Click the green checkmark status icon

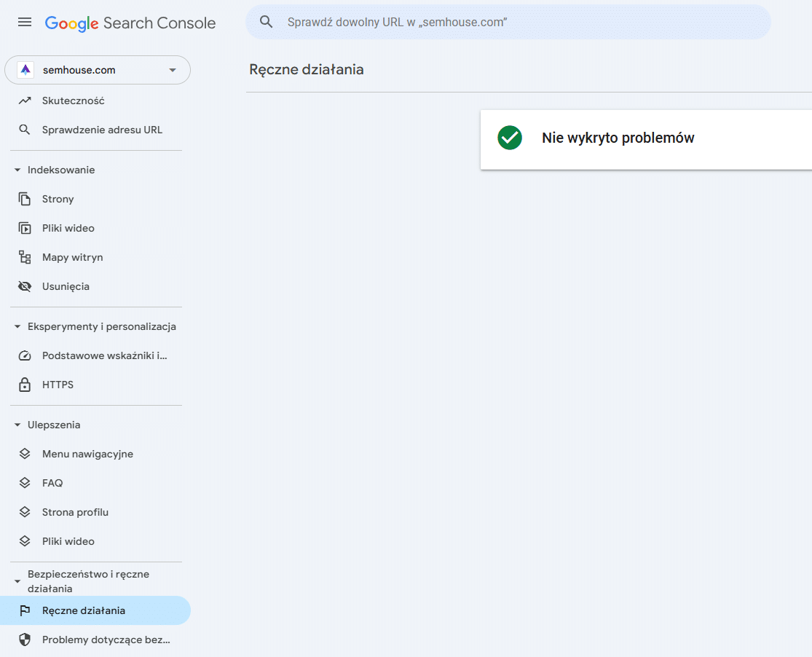(x=510, y=138)
